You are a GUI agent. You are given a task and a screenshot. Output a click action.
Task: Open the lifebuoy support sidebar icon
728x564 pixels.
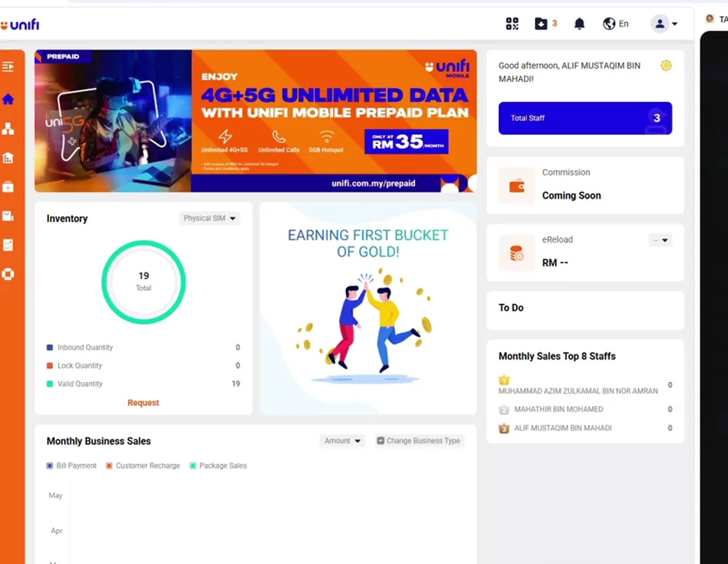(x=8, y=274)
